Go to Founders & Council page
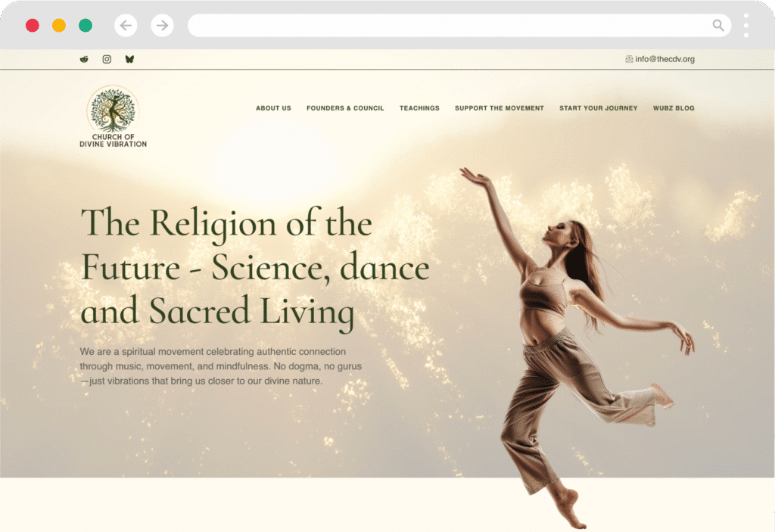The height and width of the screenshot is (532, 775). coord(345,108)
